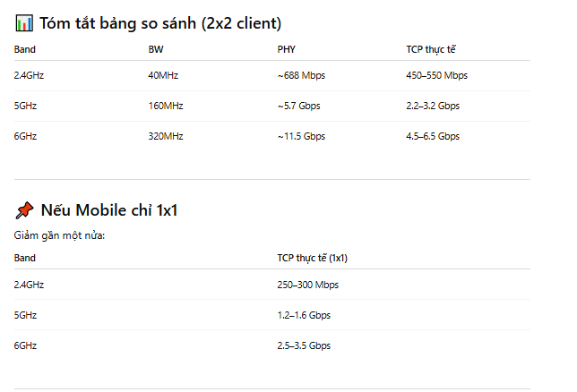Click the '250–300 Mbps' cell
The width and height of the screenshot is (577, 392).
tap(307, 285)
